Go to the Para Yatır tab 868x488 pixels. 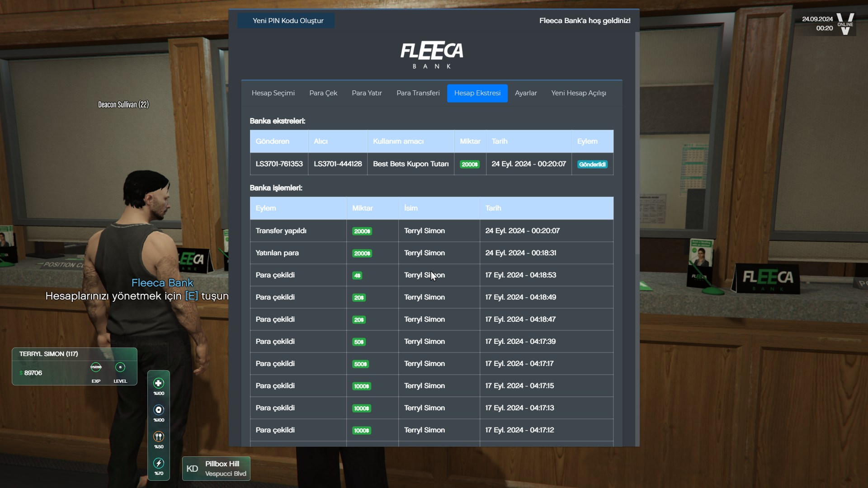367,93
